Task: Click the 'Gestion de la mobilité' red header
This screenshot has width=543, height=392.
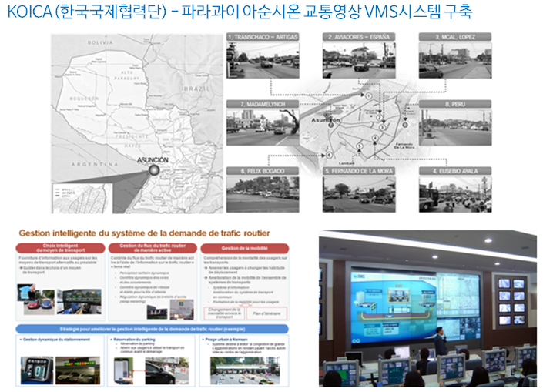Action: coord(246,248)
